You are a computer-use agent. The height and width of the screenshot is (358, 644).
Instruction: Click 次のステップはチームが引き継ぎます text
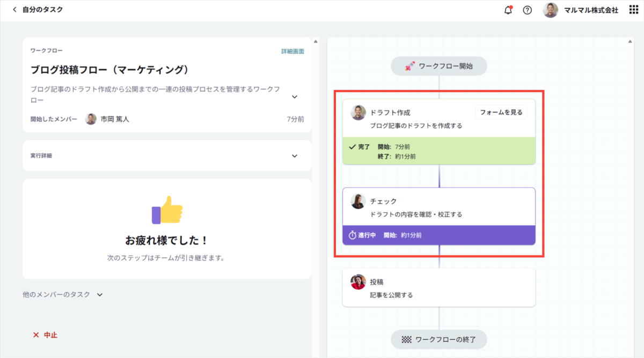click(x=166, y=258)
